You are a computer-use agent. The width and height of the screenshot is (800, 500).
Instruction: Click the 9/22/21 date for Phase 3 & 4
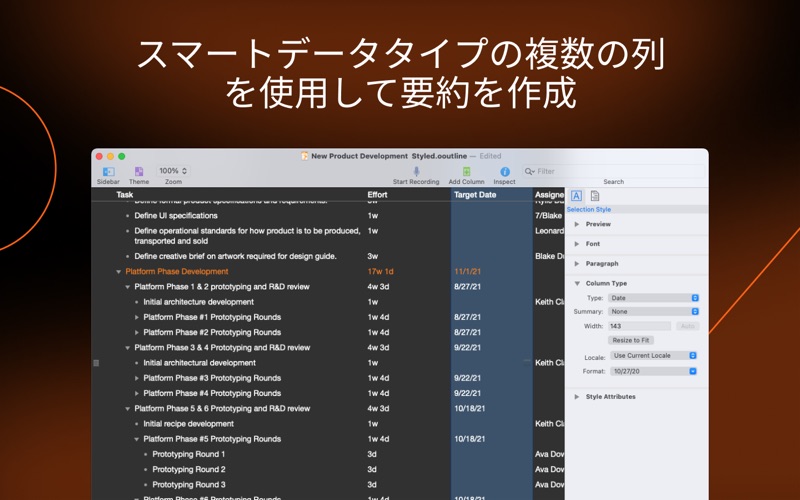pos(467,347)
